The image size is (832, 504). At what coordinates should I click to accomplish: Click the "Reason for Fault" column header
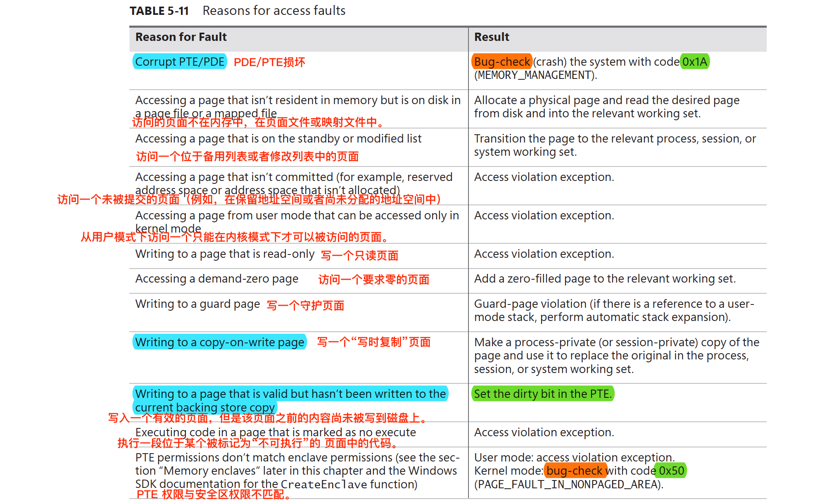coord(181,37)
